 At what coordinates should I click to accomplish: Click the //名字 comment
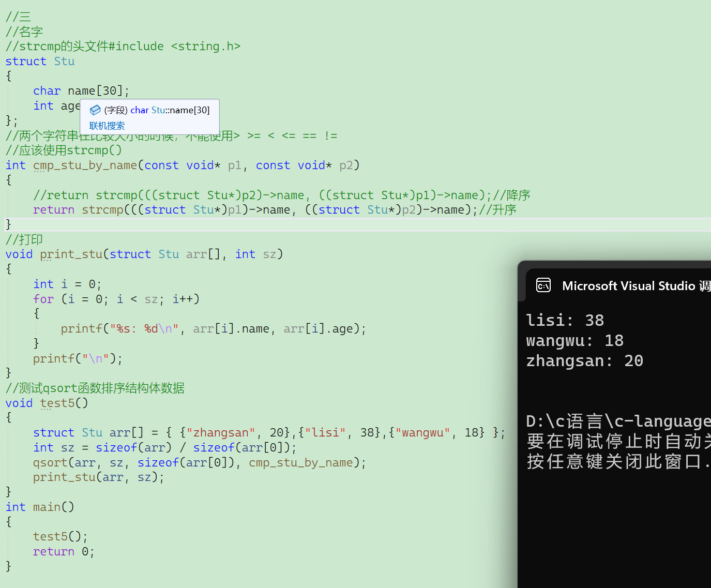coord(24,32)
